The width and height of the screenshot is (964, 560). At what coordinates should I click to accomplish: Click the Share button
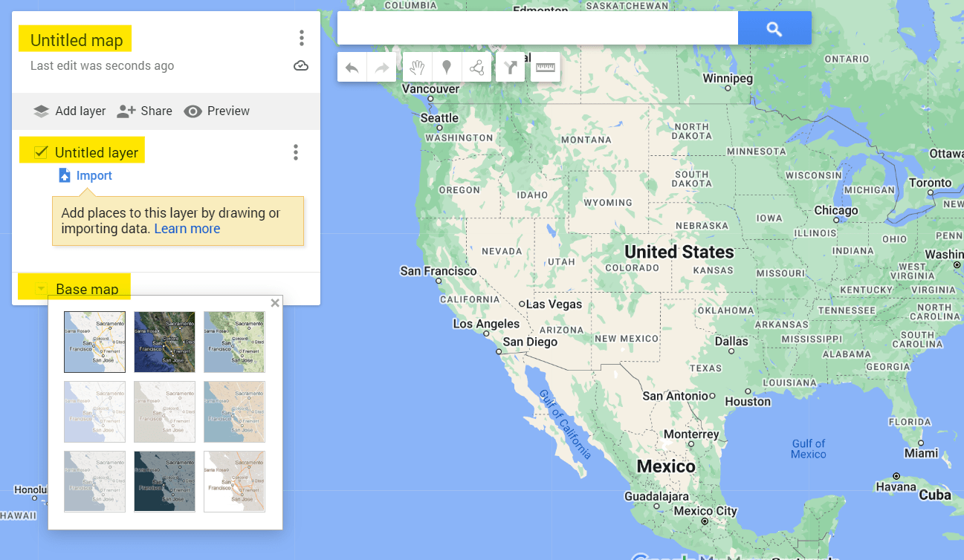[x=145, y=111]
